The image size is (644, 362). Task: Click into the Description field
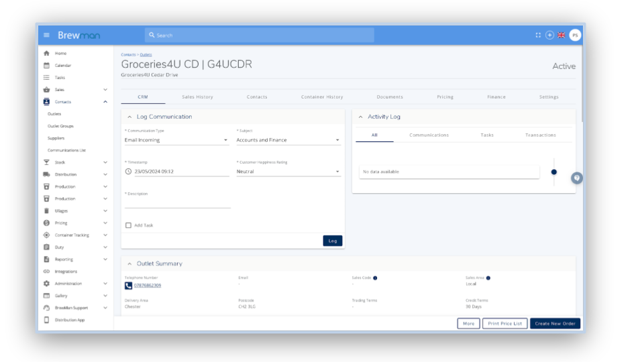point(177,203)
